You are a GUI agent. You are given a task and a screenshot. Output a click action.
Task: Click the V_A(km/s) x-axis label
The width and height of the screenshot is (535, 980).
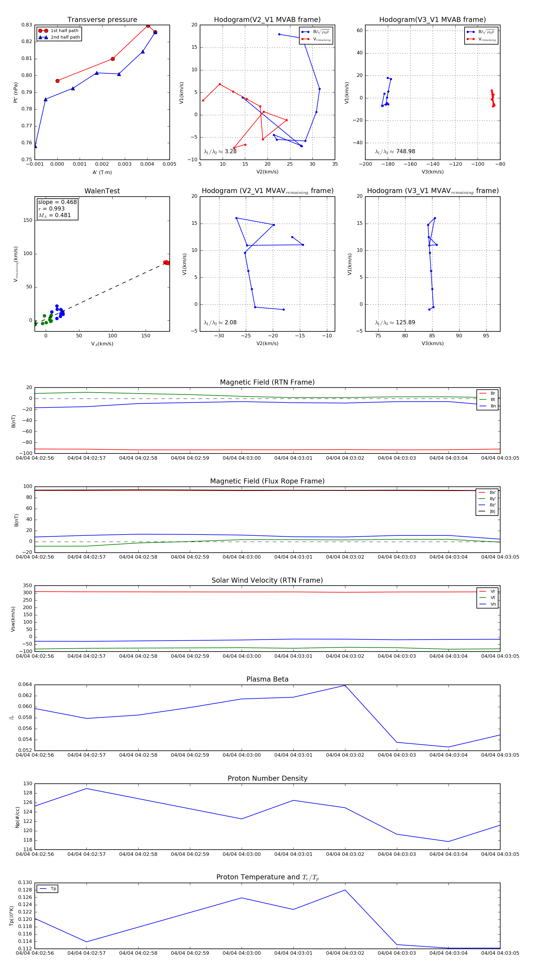click(102, 344)
